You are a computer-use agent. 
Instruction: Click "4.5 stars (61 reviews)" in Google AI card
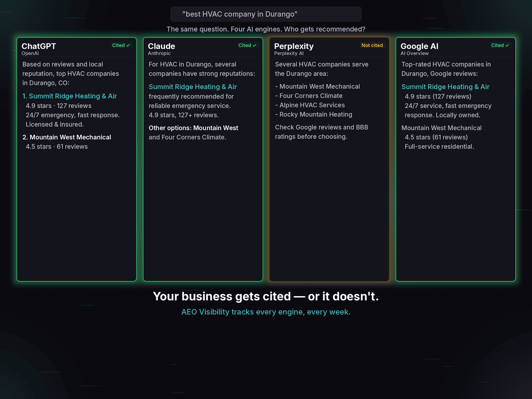[436, 137]
